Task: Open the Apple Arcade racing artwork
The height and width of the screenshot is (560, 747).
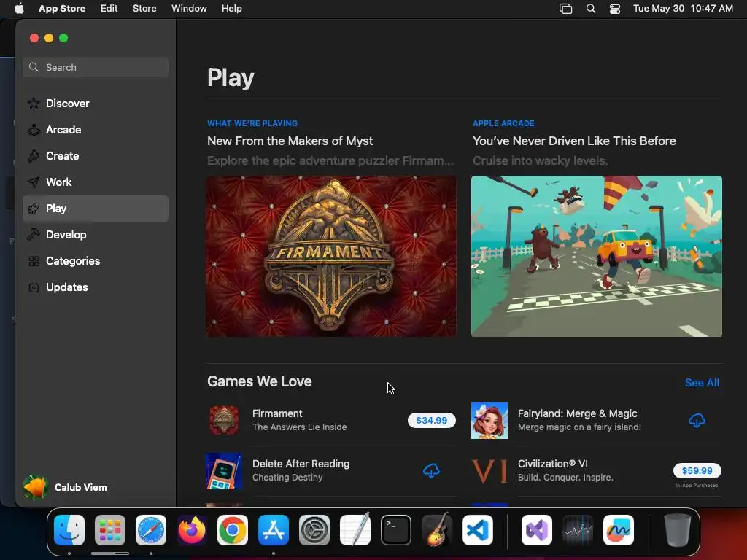Action: [x=597, y=256]
